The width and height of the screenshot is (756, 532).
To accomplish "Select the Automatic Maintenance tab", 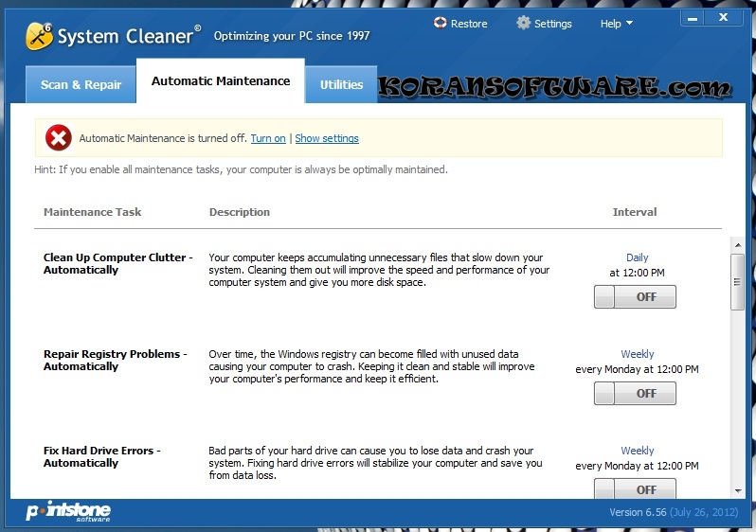I will click(221, 81).
